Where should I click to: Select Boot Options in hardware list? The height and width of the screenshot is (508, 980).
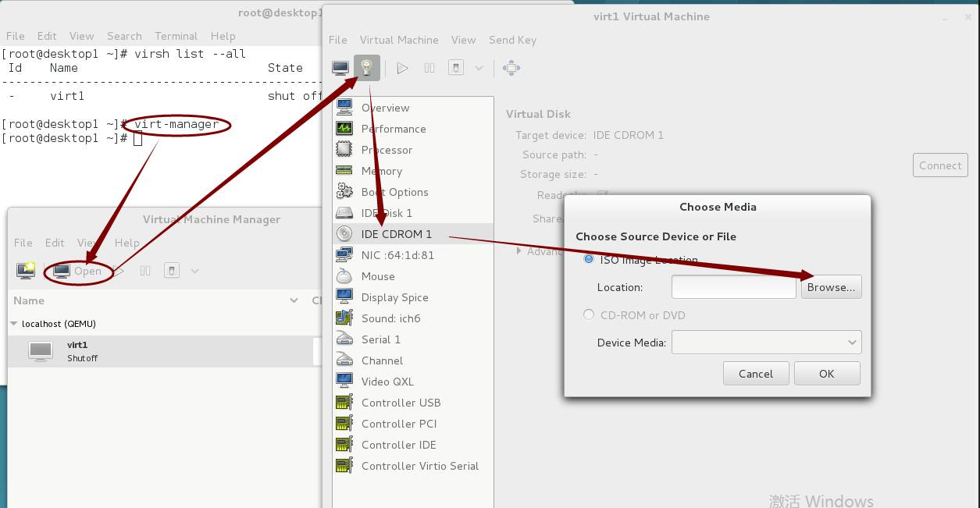click(413, 192)
